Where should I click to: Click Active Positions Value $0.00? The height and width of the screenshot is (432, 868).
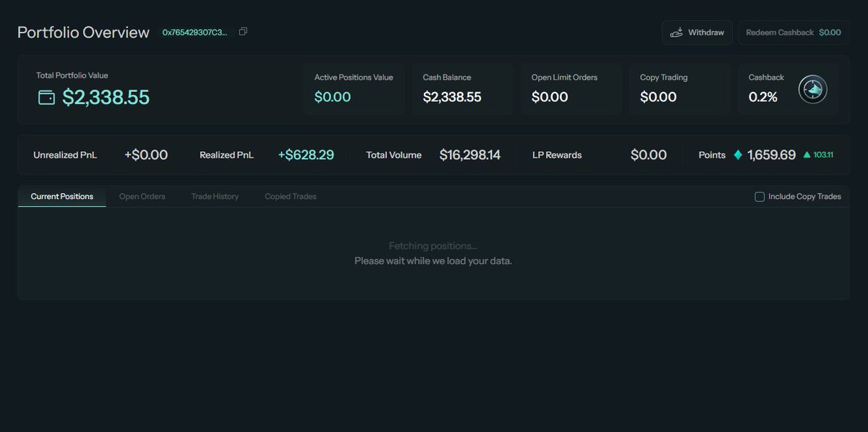click(333, 97)
